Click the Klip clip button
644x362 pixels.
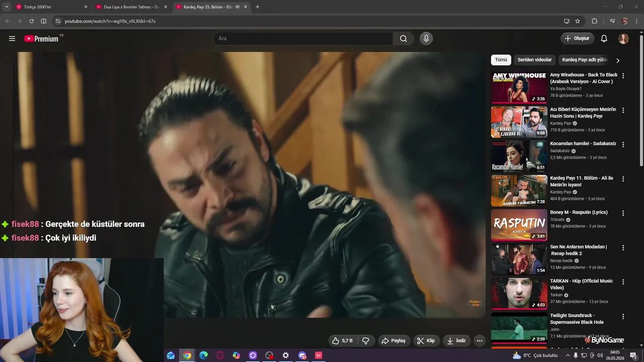(426, 341)
